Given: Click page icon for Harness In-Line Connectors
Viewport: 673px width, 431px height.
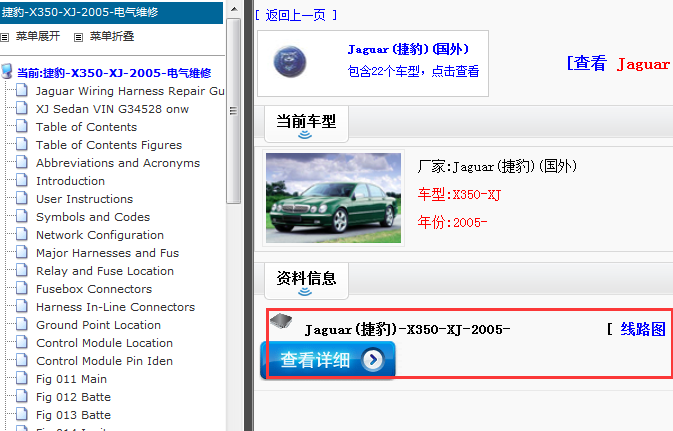Looking at the screenshot, I should click(x=22, y=307).
